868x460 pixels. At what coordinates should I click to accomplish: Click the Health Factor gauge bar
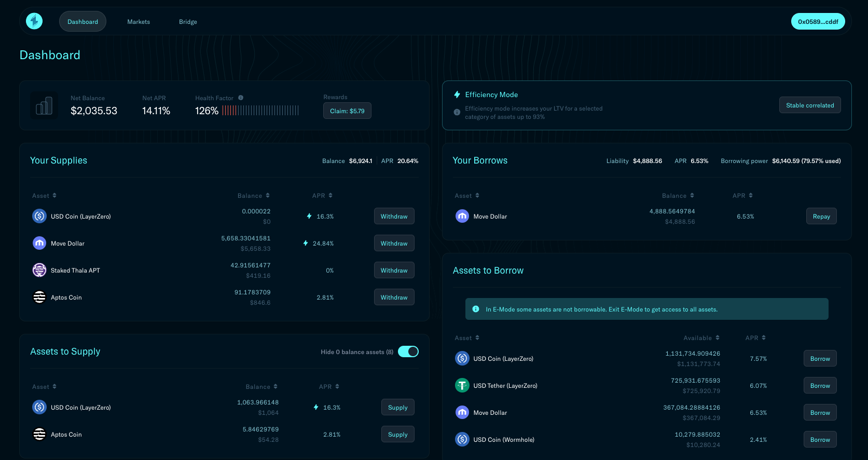[260, 111]
